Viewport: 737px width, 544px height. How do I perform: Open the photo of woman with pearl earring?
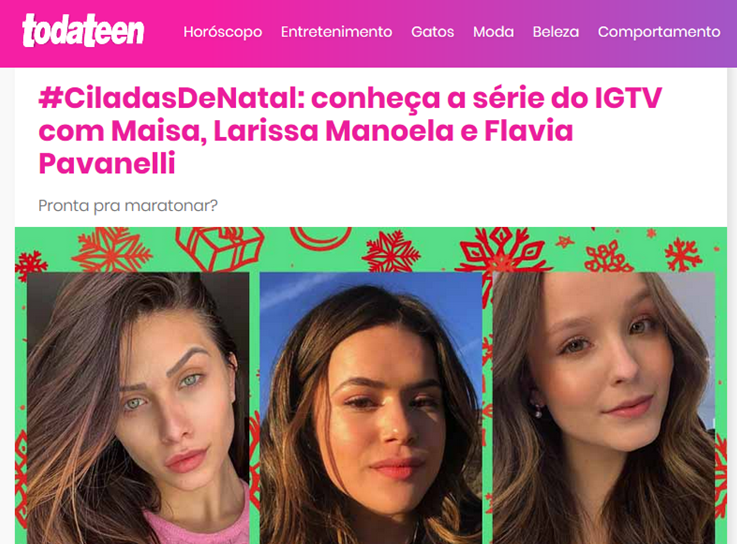[x=604, y=408]
